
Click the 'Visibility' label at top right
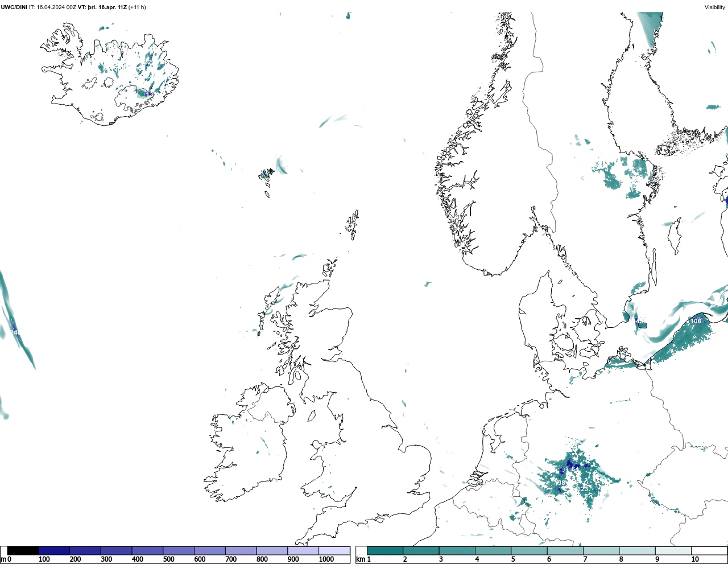(715, 7)
